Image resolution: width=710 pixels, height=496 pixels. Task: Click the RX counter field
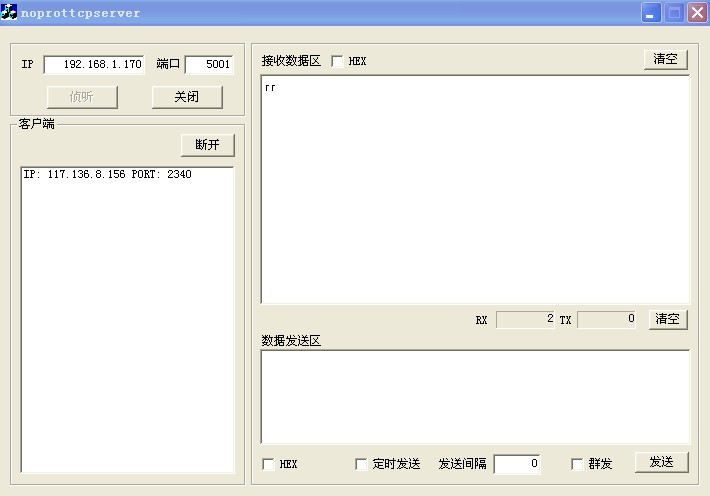tap(525, 319)
